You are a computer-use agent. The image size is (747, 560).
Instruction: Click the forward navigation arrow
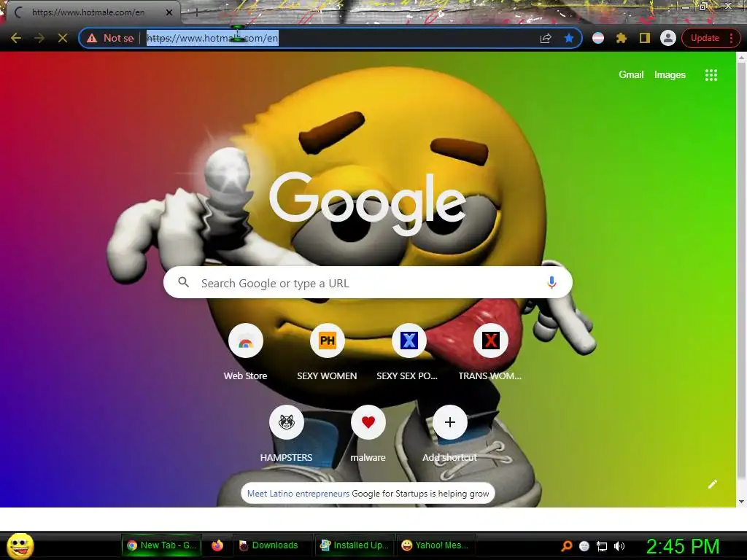pos(39,38)
